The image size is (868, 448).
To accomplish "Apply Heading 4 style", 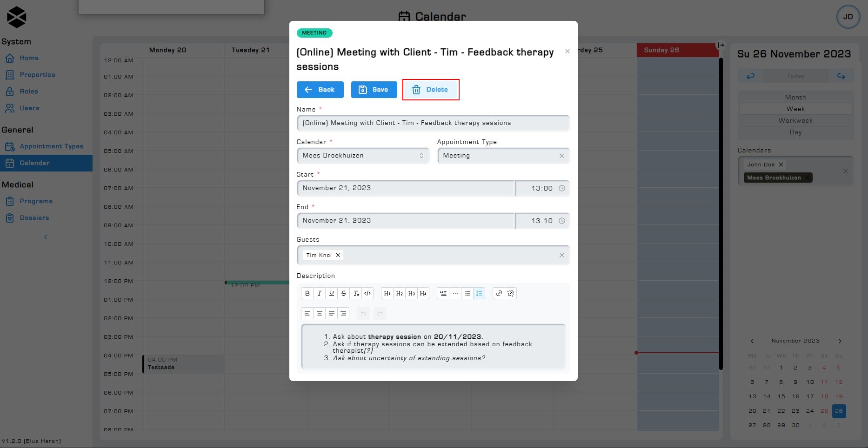I will click(423, 293).
